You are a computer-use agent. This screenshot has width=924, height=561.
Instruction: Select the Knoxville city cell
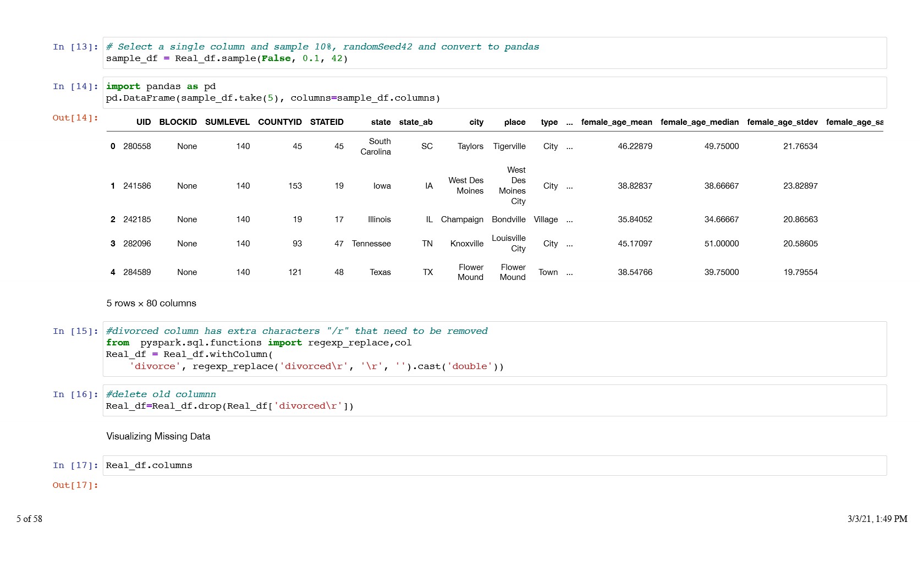tap(466, 244)
